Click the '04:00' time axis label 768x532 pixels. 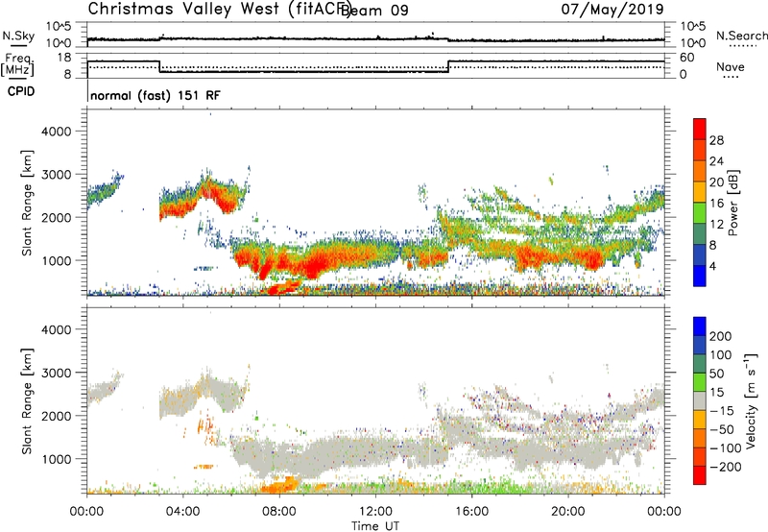pos(183,512)
